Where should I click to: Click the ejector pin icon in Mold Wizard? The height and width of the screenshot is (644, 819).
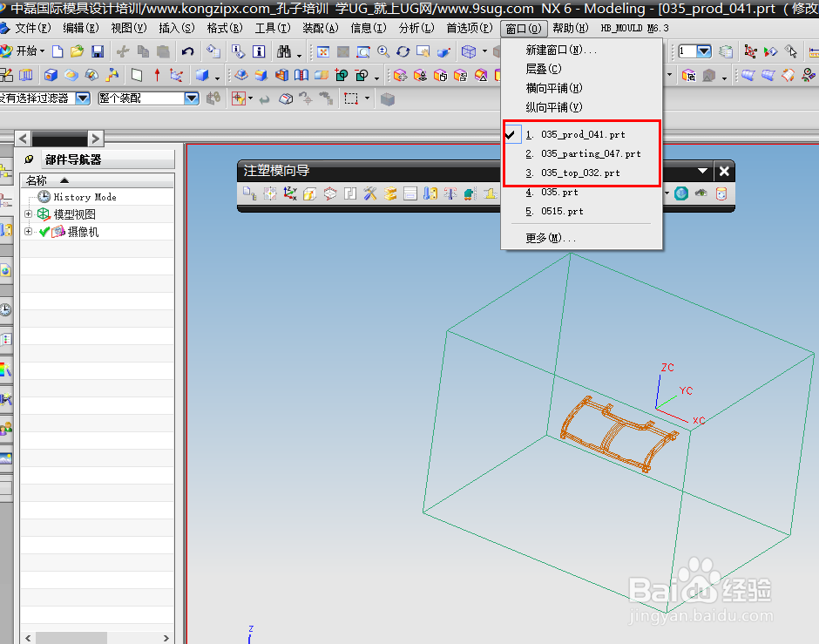[x=450, y=193]
